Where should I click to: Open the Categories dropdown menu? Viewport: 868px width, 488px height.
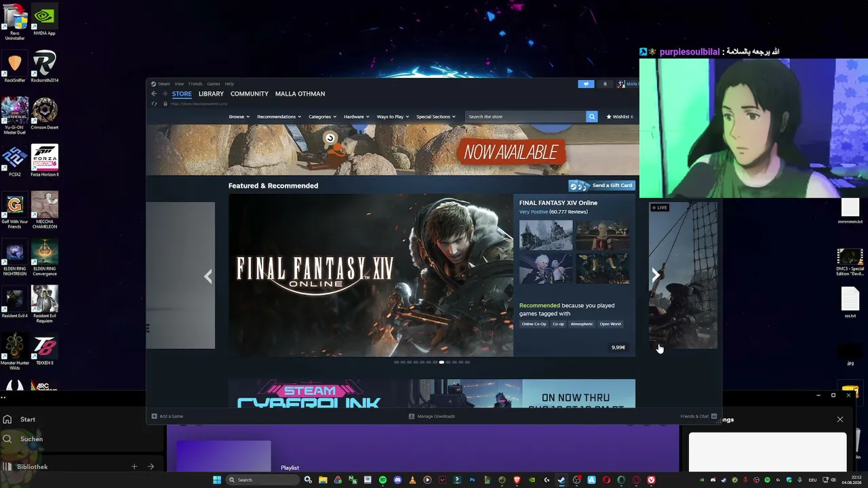coord(322,117)
